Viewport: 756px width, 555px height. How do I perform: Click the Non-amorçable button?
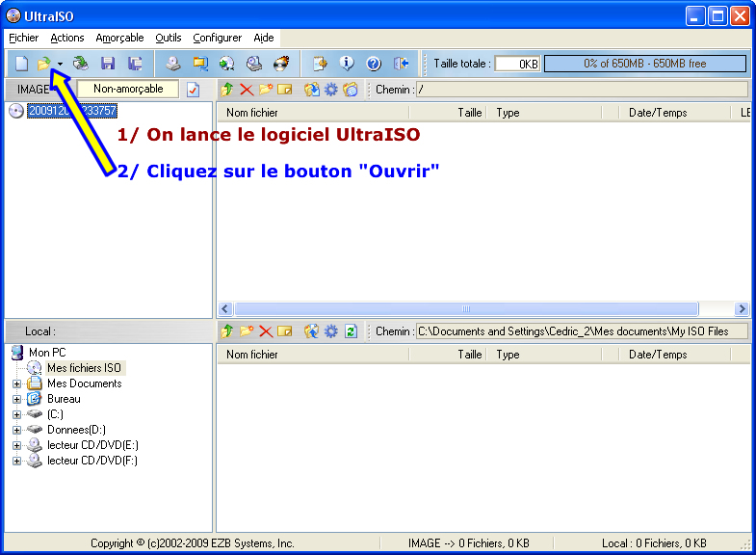127,89
